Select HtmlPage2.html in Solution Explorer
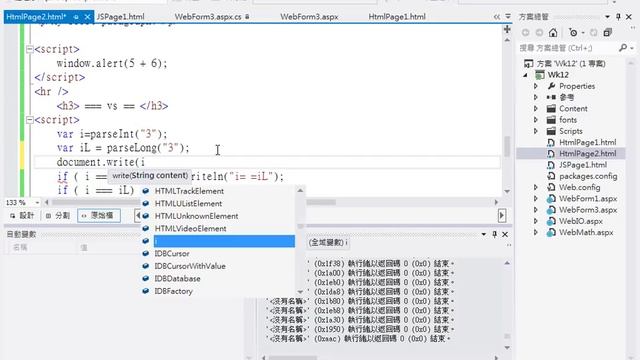The height and width of the screenshot is (360, 640). 587,153
